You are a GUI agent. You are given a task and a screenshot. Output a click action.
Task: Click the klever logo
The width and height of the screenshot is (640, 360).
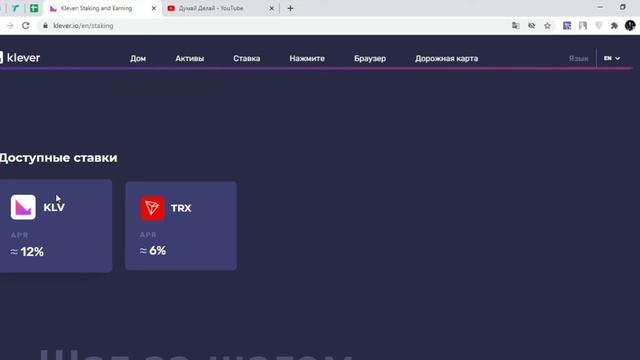click(x=20, y=58)
